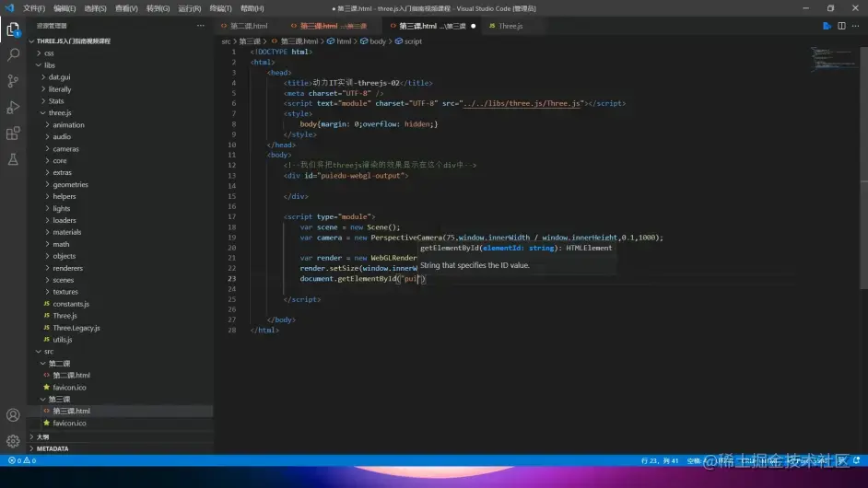Open the Search view icon

click(13, 54)
